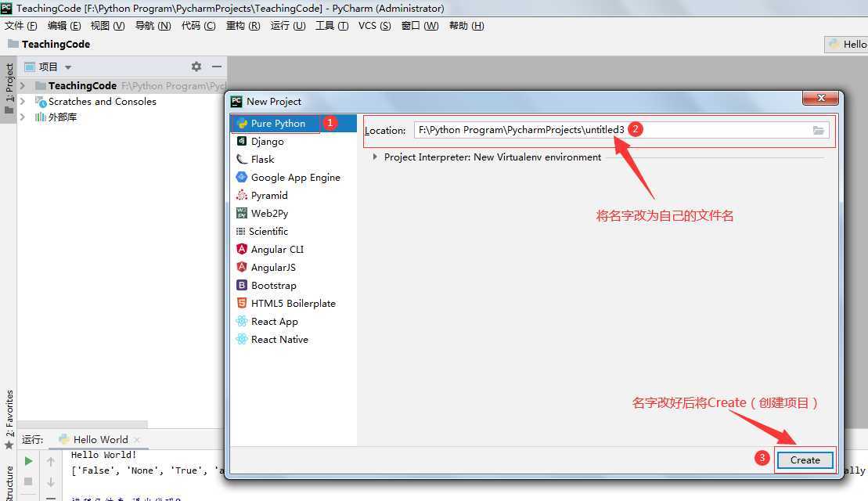
Task: Click the Hello World! output line
Action: pos(103,455)
